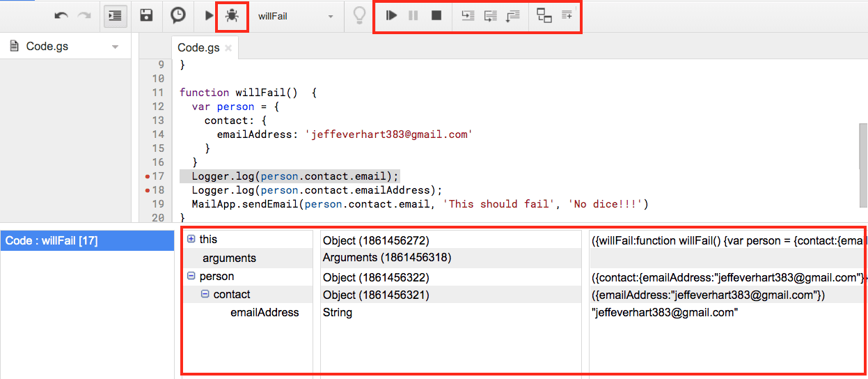This screenshot has width=868, height=379.
Task: Toggle breakpoint on line 18
Action: click(148, 190)
